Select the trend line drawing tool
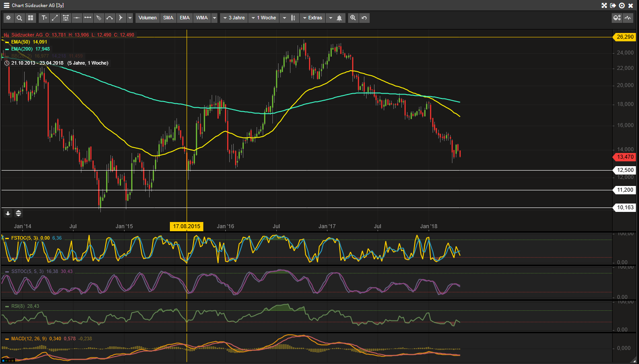 tap(55, 18)
